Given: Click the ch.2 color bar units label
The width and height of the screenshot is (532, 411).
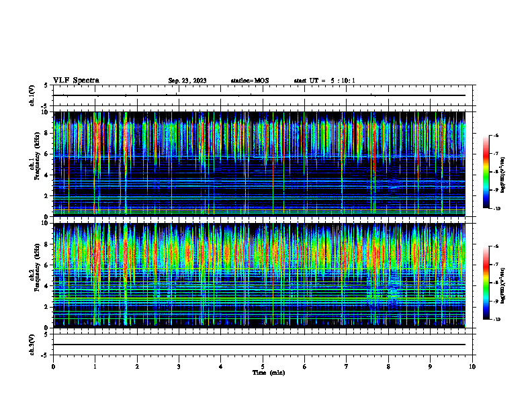Looking at the screenshot, I should tap(503, 285).
